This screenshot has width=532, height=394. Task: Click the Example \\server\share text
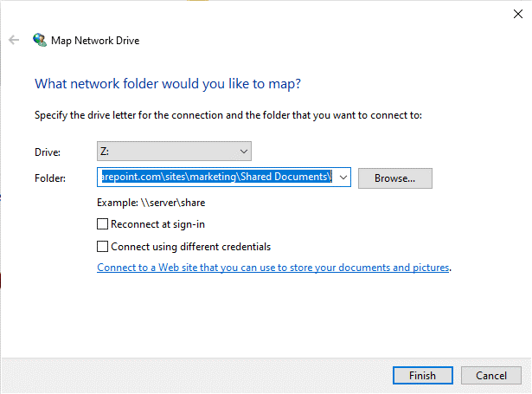click(151, 203)
